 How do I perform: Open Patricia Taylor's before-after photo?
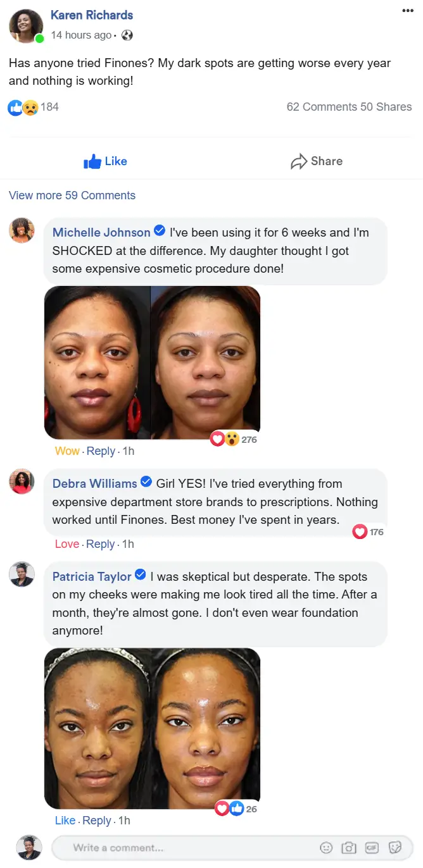[152, 728]
